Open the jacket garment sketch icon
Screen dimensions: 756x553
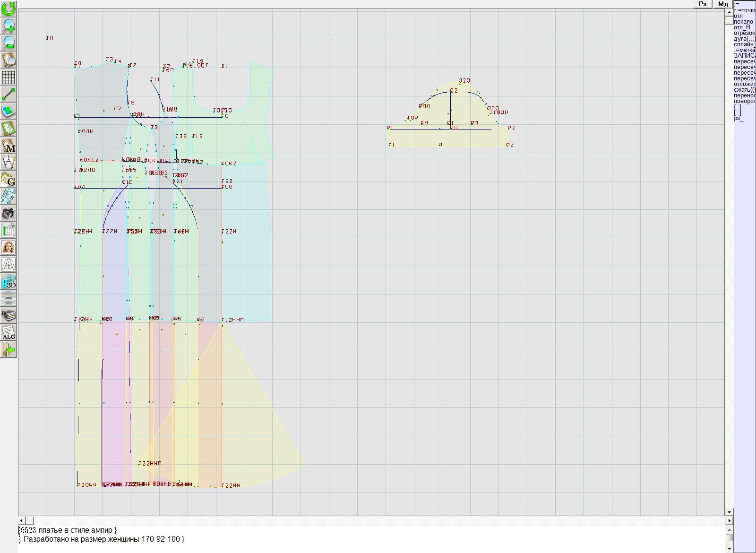(x=9, y=264)
